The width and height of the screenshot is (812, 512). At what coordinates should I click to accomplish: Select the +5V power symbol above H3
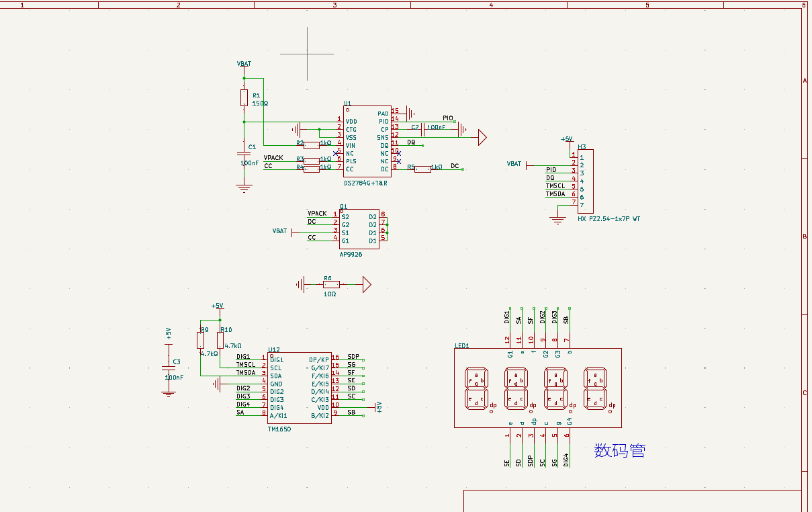(x=567, y=139)
